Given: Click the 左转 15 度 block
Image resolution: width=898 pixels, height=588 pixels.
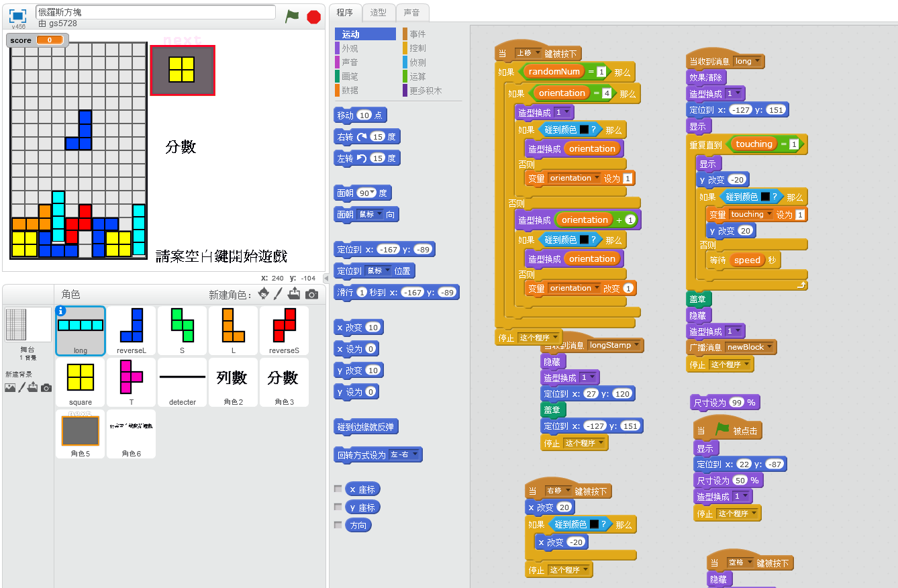Looking at the screenshot, I should [367, 158].
